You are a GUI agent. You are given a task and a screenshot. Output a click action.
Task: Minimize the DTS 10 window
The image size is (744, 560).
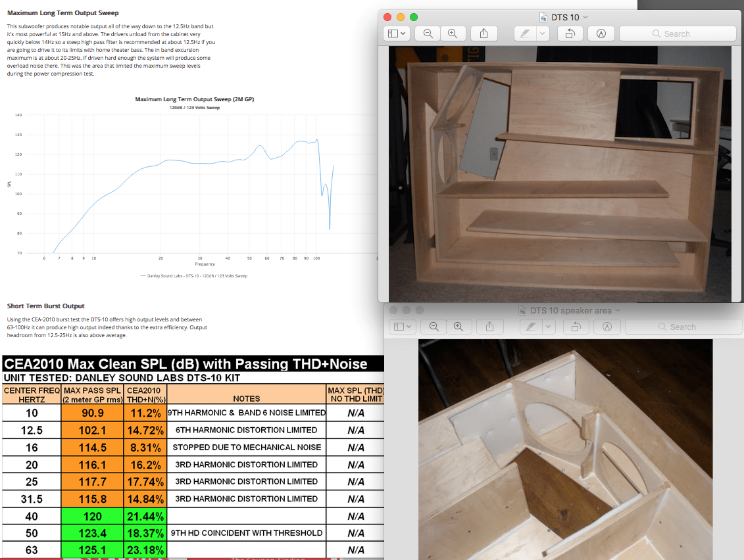coord(401,17)
